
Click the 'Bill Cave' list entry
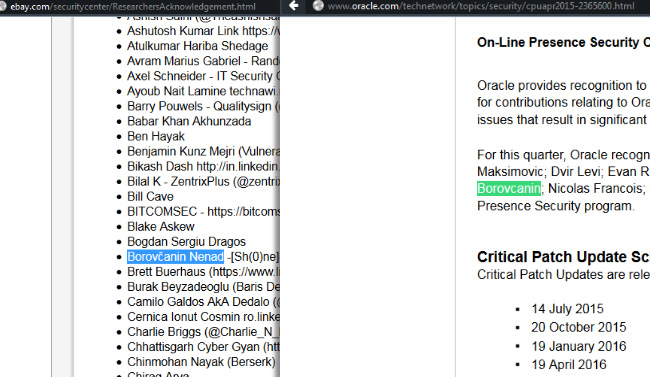click(x=150, y=197)
